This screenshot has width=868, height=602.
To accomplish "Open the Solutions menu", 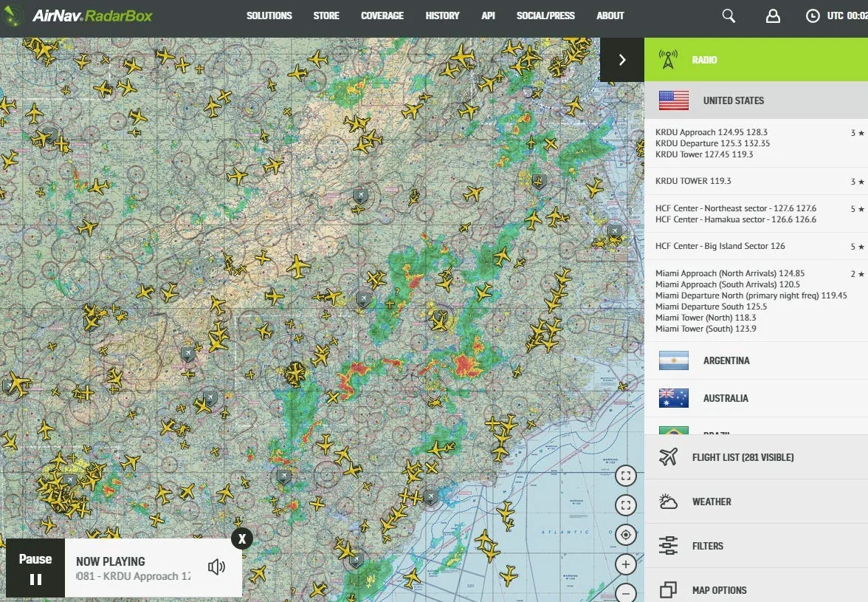I will [x=269, y=16].
